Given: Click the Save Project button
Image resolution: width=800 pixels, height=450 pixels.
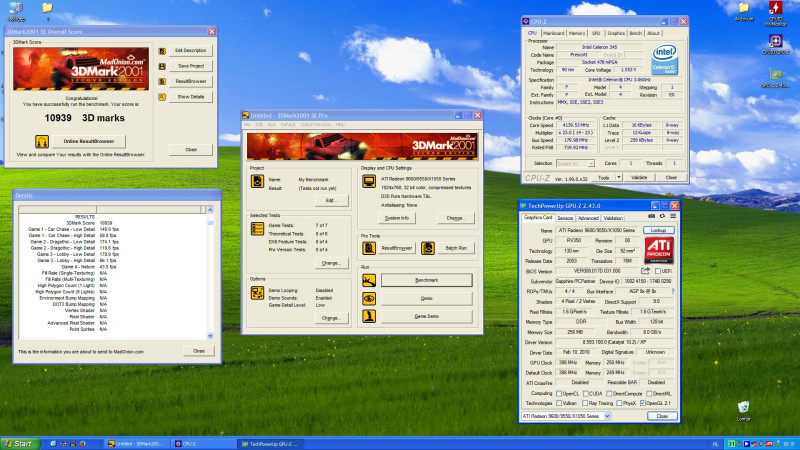Looking at the screenshot, I should click(191, 66).
